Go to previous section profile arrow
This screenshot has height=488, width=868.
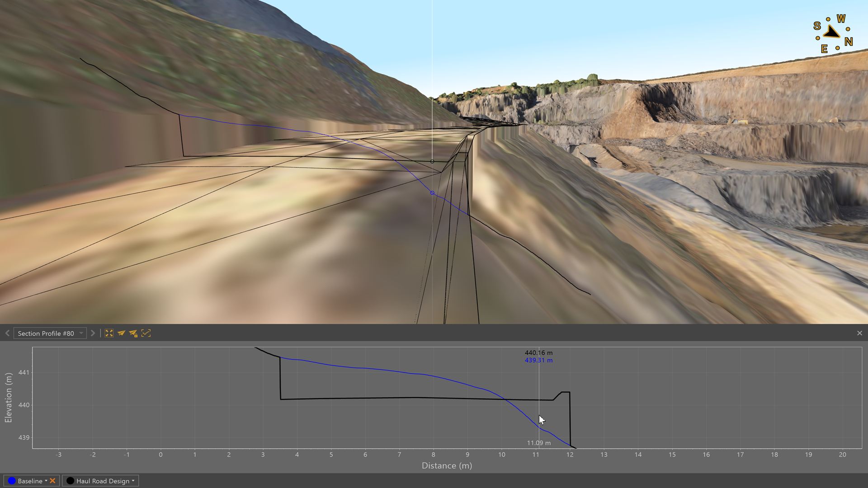pos(7,333)
